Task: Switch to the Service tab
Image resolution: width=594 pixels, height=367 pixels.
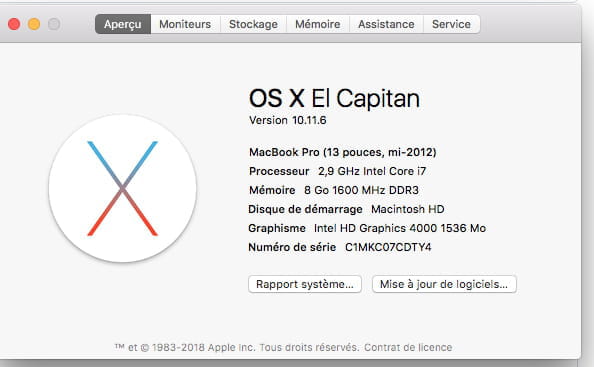Action: [x=452, y=24]
